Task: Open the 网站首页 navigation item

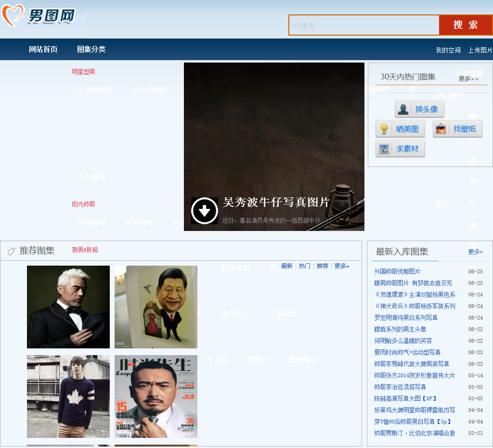Action: (43, 50)
